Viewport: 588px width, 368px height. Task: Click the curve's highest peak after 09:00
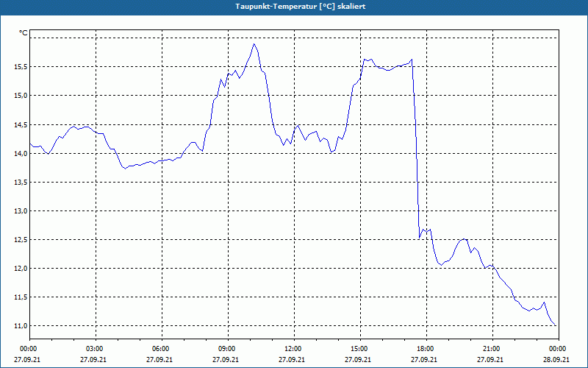coord(254,44)
